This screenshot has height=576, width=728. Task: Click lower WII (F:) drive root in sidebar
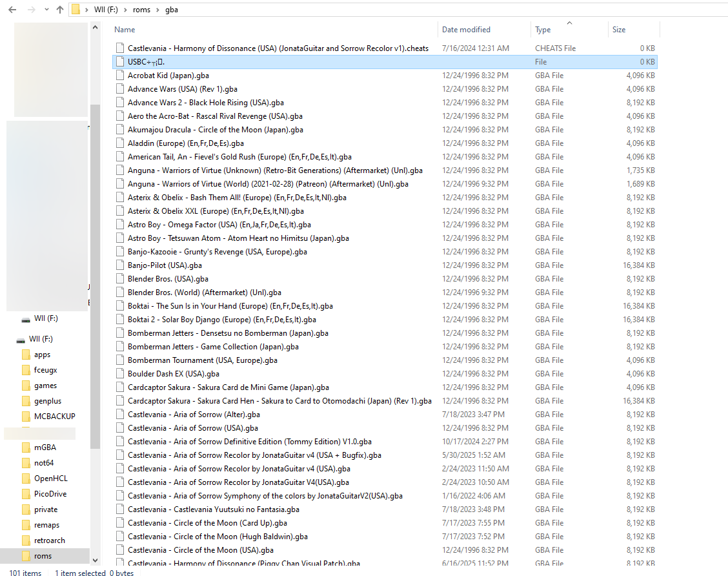pos(41,339)
